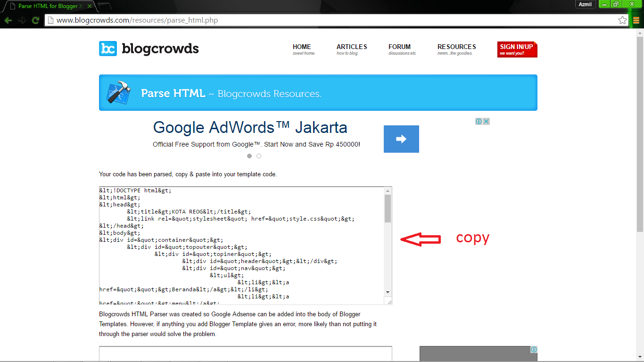Click the browser forward arrow
This screenshot has width=644, height=362.
tap(22, 20)
